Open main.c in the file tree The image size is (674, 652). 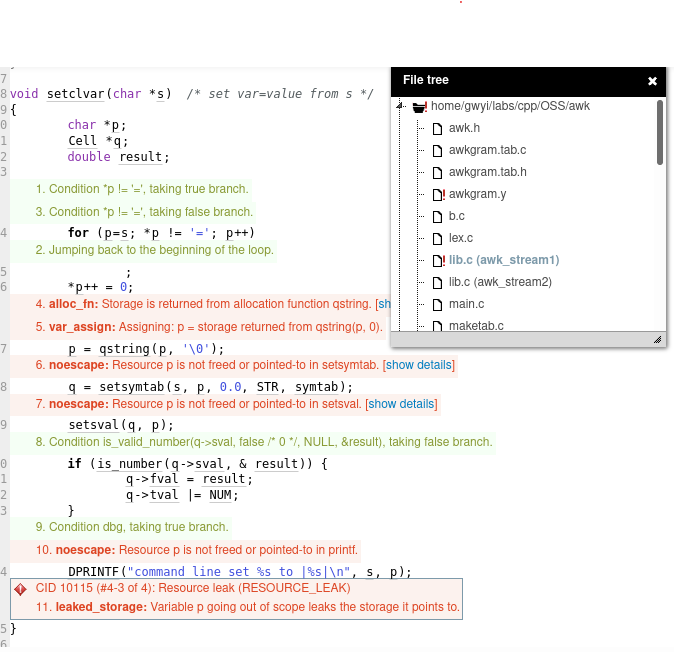pos(466,304)
